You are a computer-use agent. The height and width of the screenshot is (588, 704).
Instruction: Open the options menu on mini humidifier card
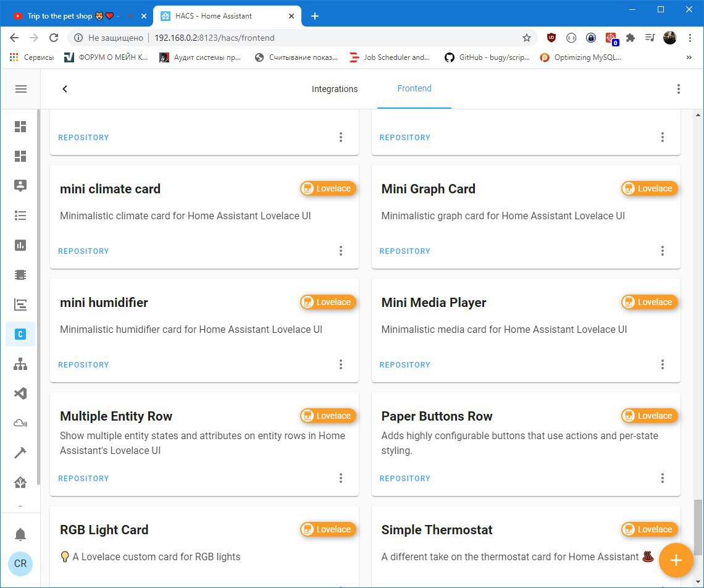[341, 364]
